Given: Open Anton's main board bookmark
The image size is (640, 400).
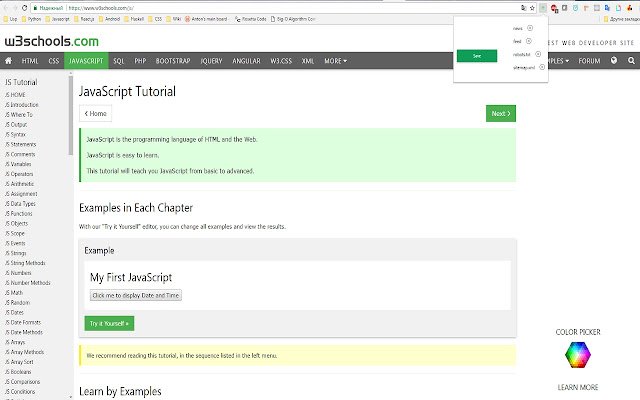Looking at the screenshot, I should (x=206, y=19).
